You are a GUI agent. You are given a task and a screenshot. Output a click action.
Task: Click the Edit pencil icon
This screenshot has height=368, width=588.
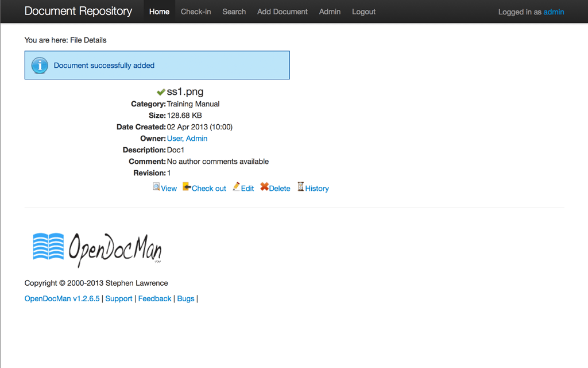coord(237,187)
